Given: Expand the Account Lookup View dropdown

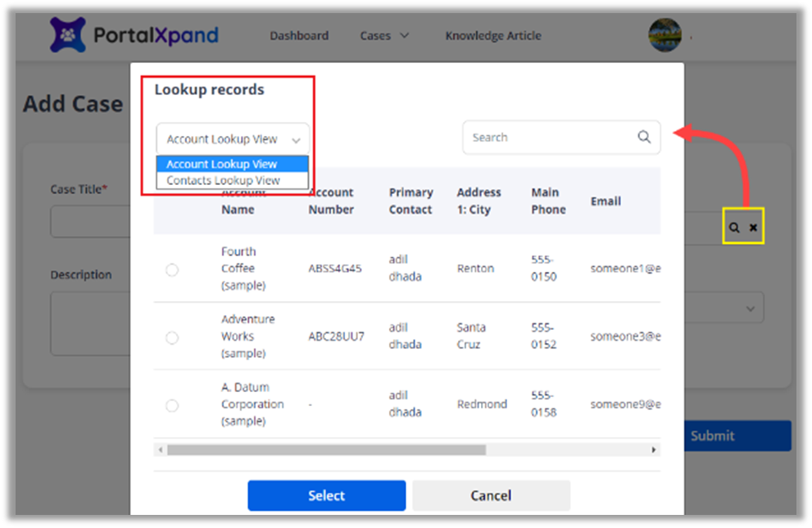Looking at the screenshot, I should point(233,139).
